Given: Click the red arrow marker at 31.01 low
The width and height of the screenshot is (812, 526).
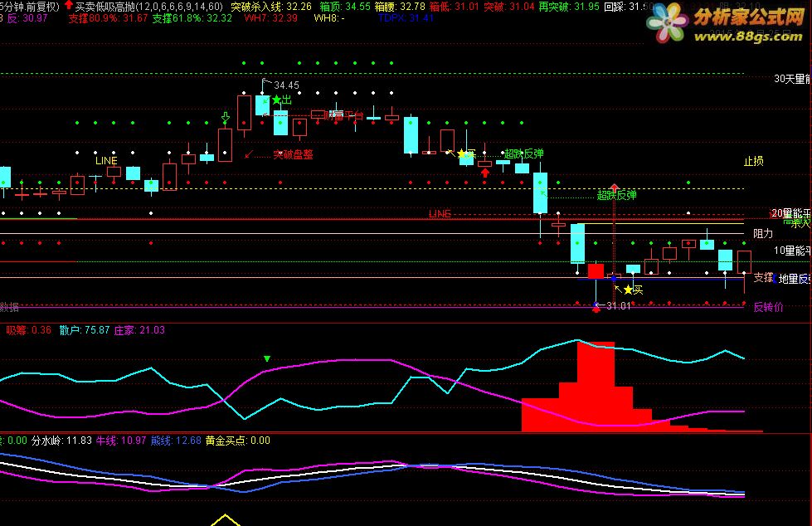Looking at the screenshot, I should [596, 309].
